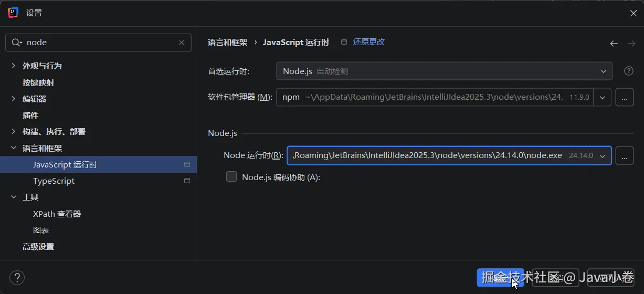Select JavaScript 运行时 settings page
This screenshot has height=294, width=644.
click(x=98, y=164)
